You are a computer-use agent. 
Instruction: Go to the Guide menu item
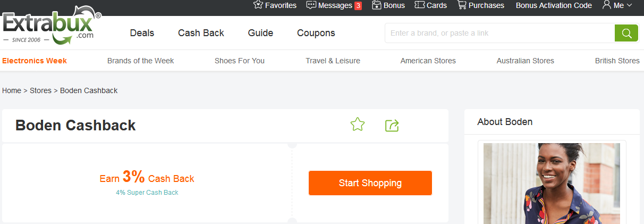(260, 33)
